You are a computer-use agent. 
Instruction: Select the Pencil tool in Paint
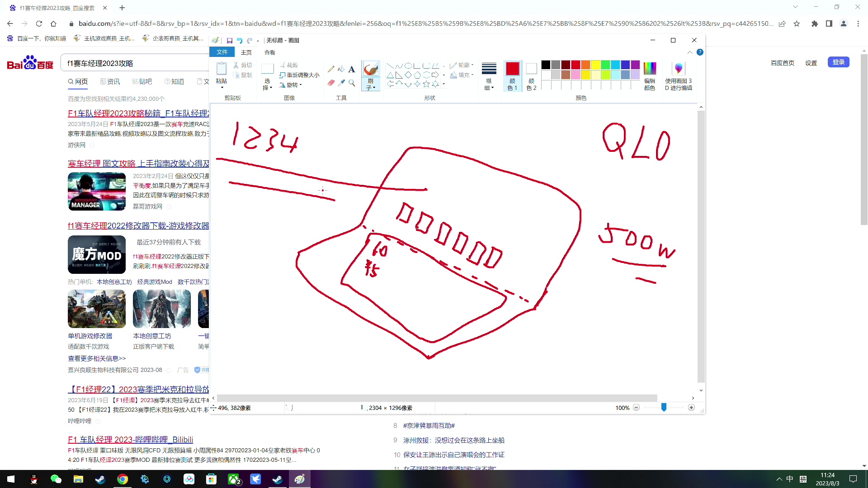click(331, 69)
